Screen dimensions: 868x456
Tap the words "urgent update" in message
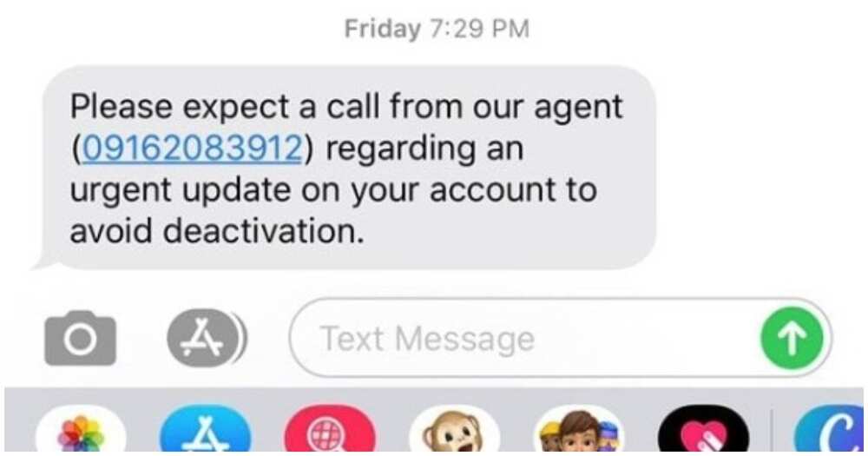point(180,191)
